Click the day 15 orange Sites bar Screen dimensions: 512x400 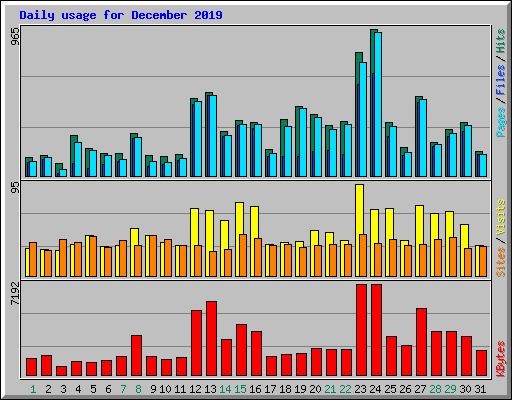click(x=243, y=255)
